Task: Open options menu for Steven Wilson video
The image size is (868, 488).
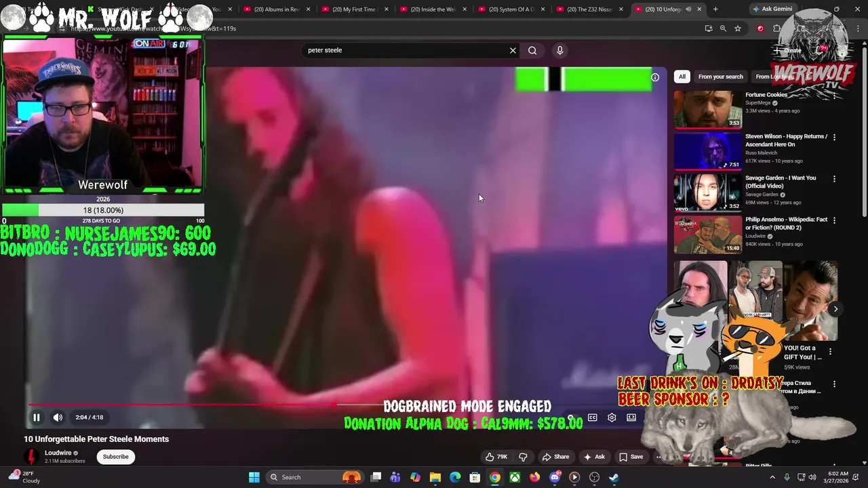Action: click(x=834, y=137)
